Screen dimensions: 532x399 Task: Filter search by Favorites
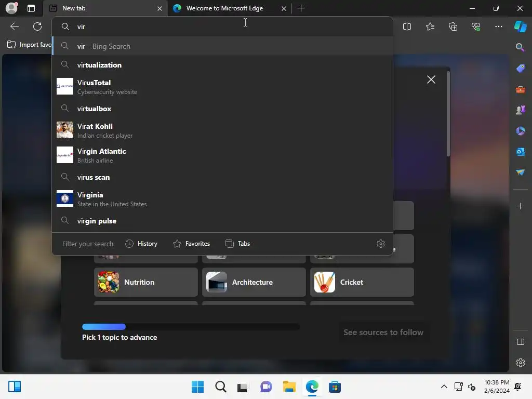click(x=191, y=244)
